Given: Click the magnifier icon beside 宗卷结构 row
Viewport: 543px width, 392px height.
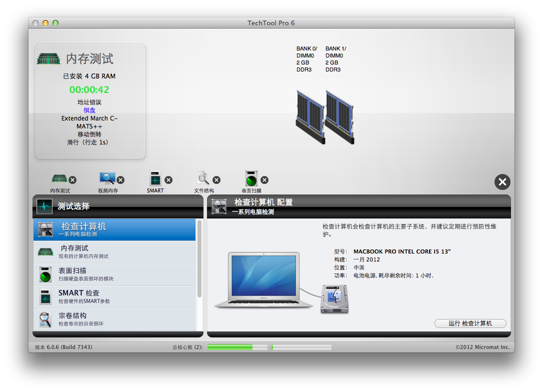Looking at the screenshot, I should click(x=45, y=319).
